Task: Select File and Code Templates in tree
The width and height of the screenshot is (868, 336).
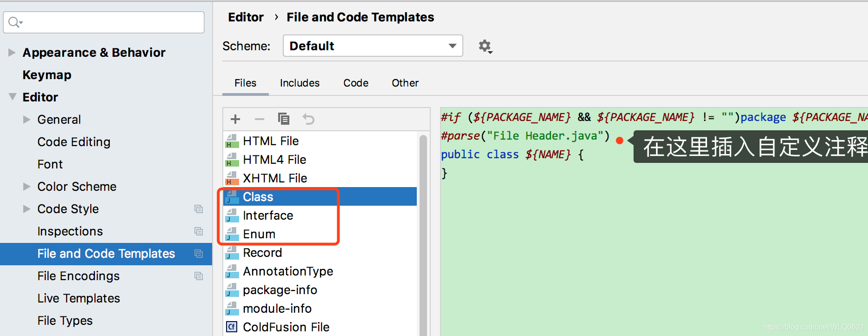Action: tap(106, 254)
